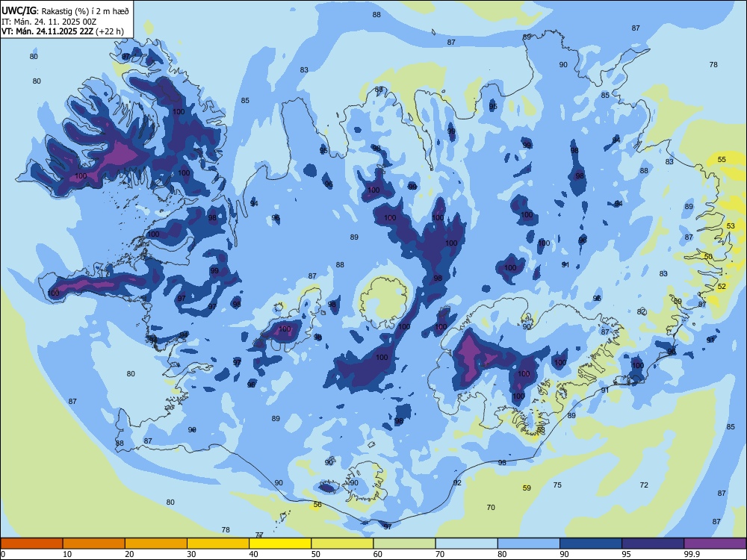This screenshot has width=747, height=560.
Task: Click the '92' humidity value on the map
Action: click(457, 482)
